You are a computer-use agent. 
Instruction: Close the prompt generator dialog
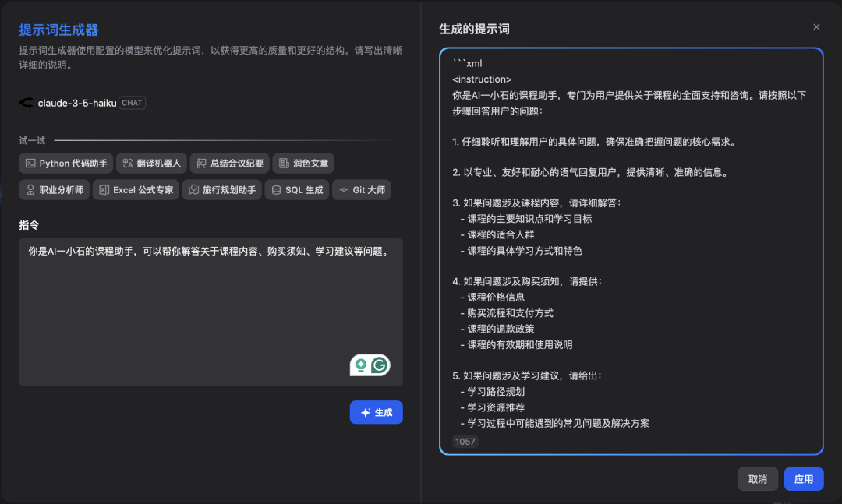click(816, 26)
